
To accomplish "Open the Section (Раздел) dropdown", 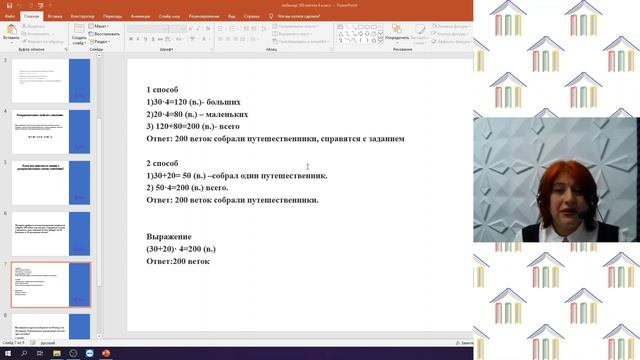I will click(x=99, y=41).
